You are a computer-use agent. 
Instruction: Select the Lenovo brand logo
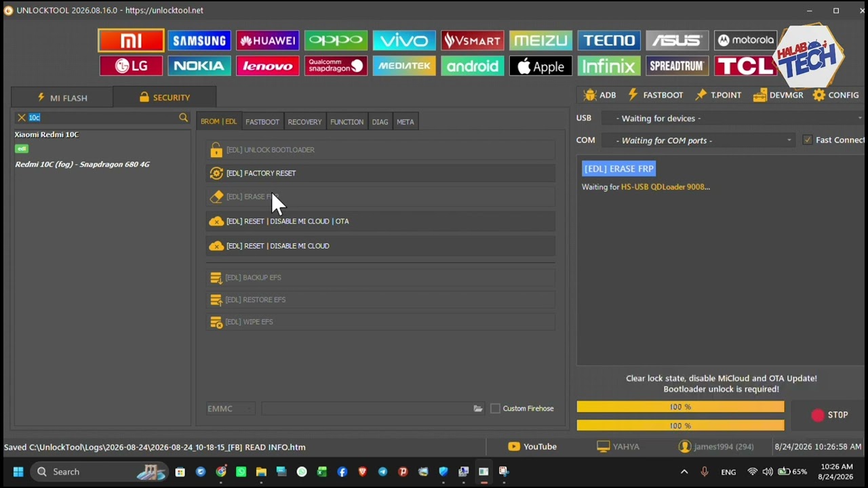click(268, 66)
